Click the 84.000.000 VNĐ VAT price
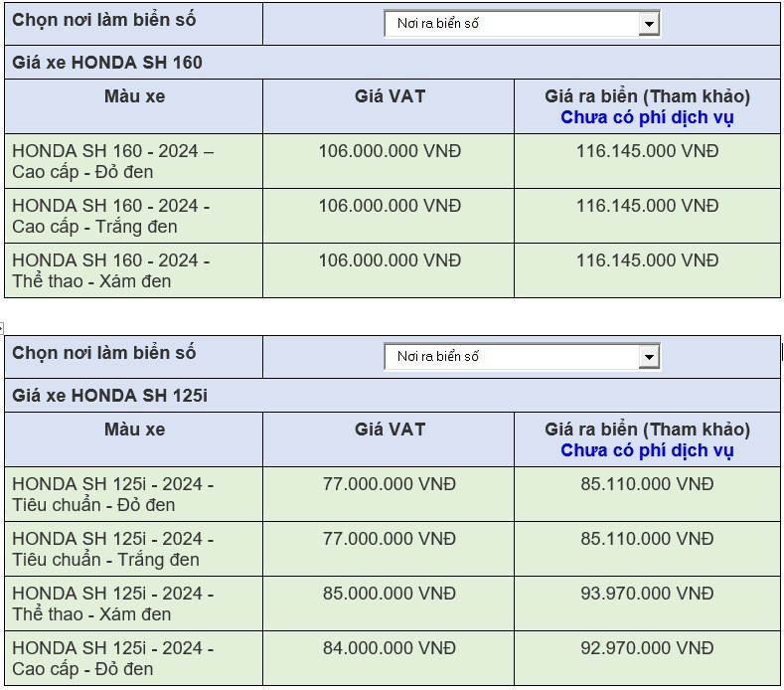Image resolution: width=784 pixels, height=690 pixels. click(x=390, y=648)
